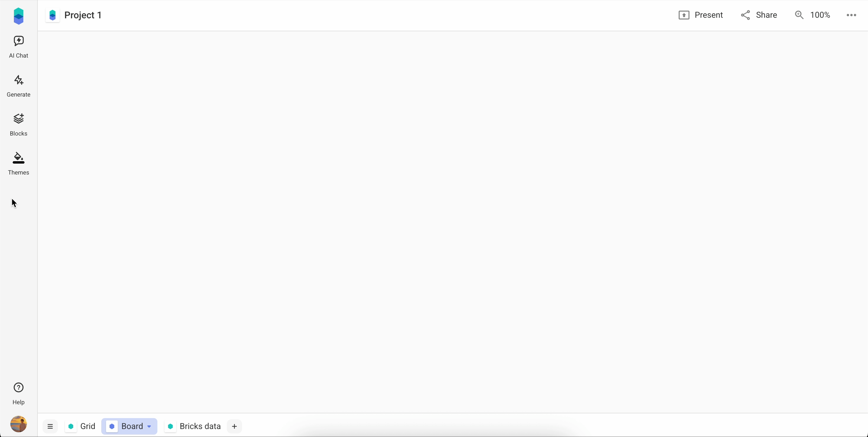Open the Themes panel
Image resolution: width=868 pixels, height=437 pixels.
pyautogui.click(x=19, y=163)
